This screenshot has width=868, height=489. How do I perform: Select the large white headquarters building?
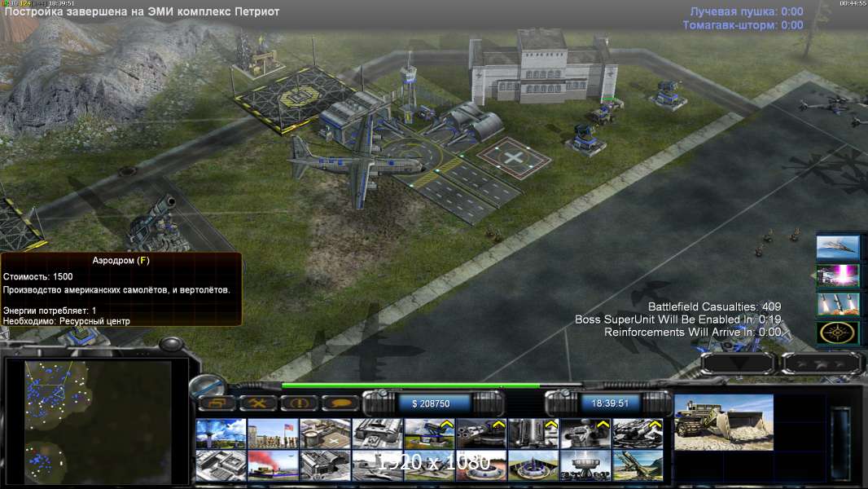coord(542,67)
